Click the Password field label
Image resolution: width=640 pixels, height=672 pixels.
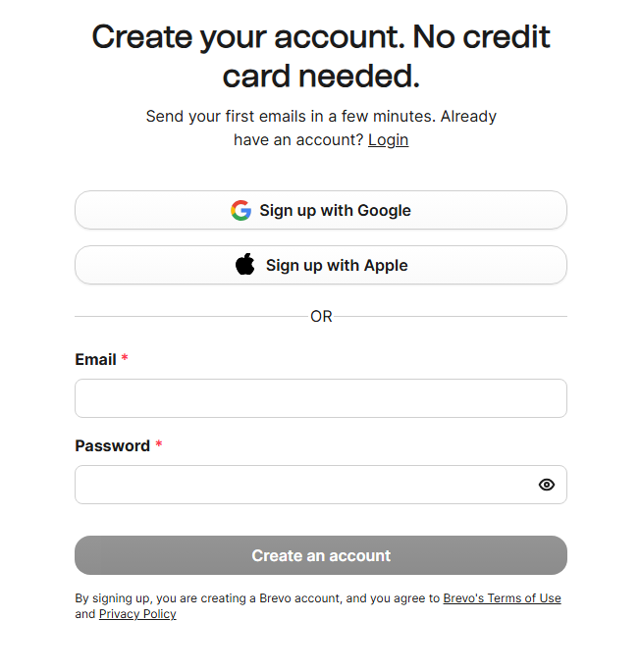pos(112,445)
